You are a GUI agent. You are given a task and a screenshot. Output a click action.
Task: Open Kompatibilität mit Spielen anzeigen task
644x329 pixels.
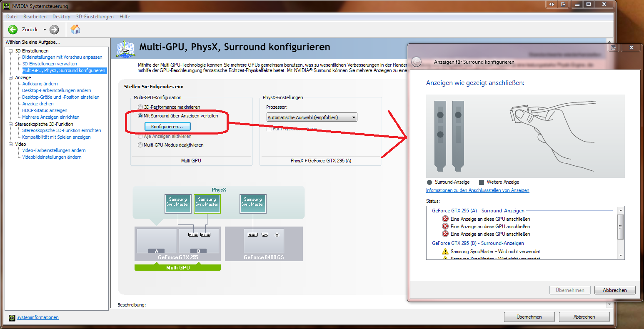point(56,137)
